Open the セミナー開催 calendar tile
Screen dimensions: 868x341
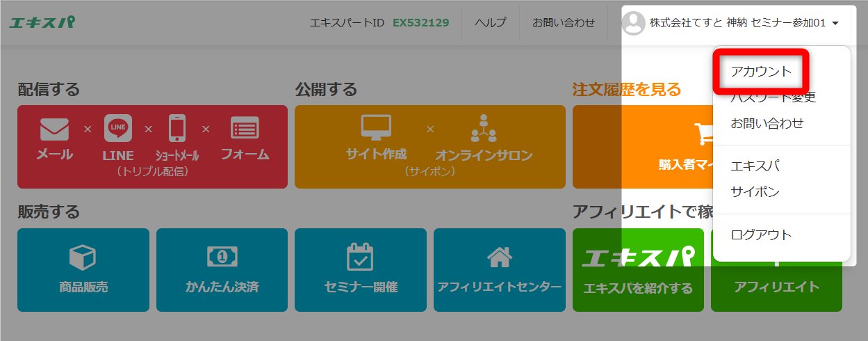361,270
